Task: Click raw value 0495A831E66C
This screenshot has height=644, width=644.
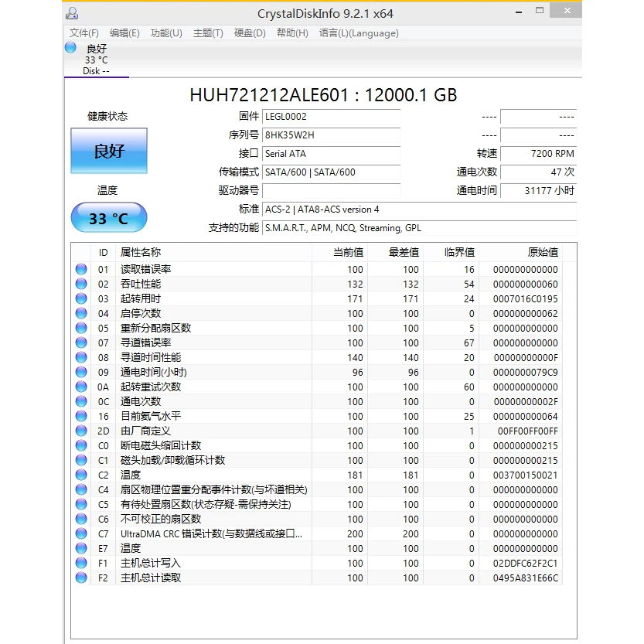Action: (525, 578)
